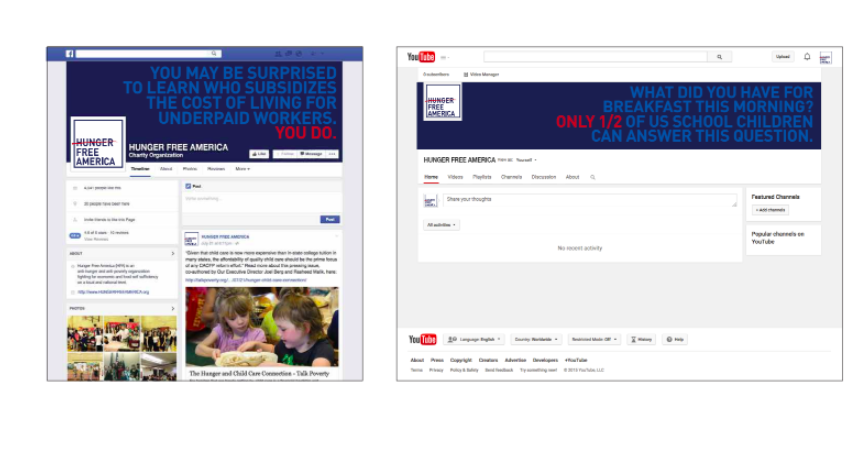Click the Facebook Message button
The height and width of the screenshot is (452, 867).
tap(311, 154)
